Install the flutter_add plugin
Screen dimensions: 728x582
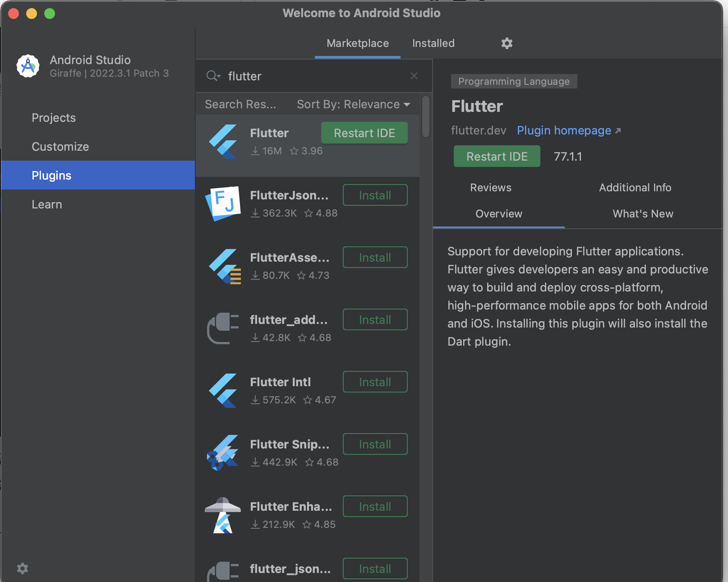(375, 320)
